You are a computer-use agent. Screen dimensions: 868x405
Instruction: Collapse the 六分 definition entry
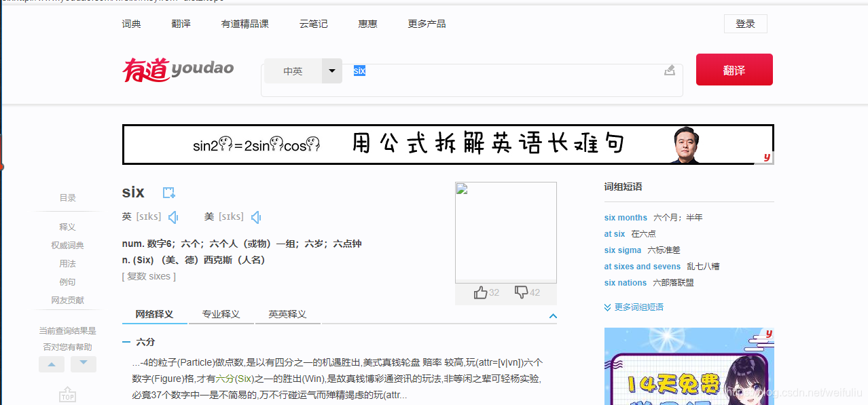tap(127, 341)
